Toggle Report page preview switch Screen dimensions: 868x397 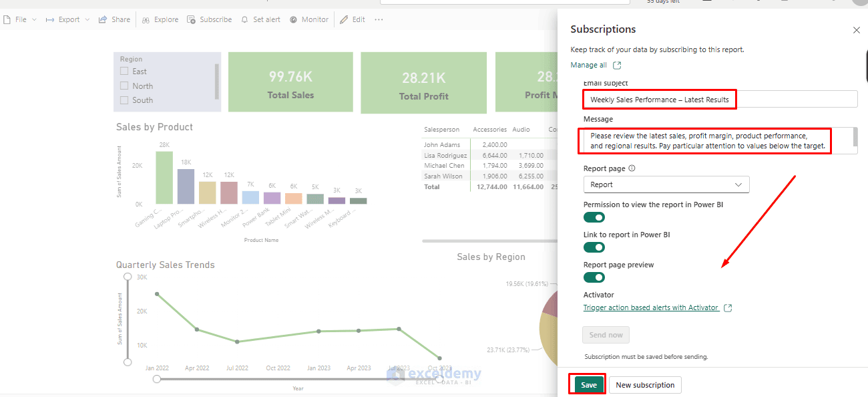594,277
